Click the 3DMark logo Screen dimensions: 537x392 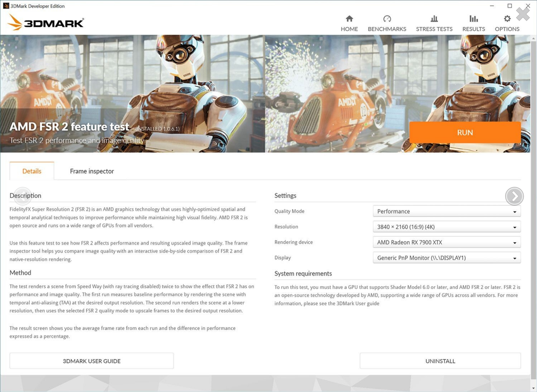tap(46, 23)
